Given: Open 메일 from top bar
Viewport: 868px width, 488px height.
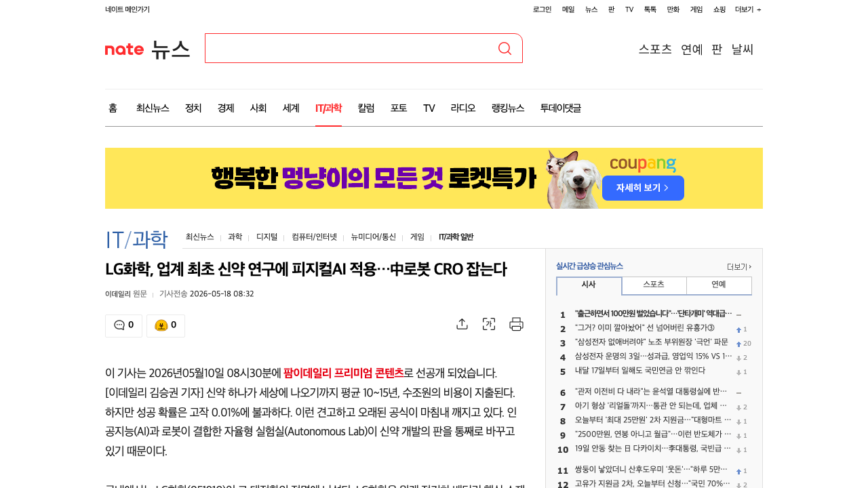Looking at the screenshot, I should (x=568, y=9).
